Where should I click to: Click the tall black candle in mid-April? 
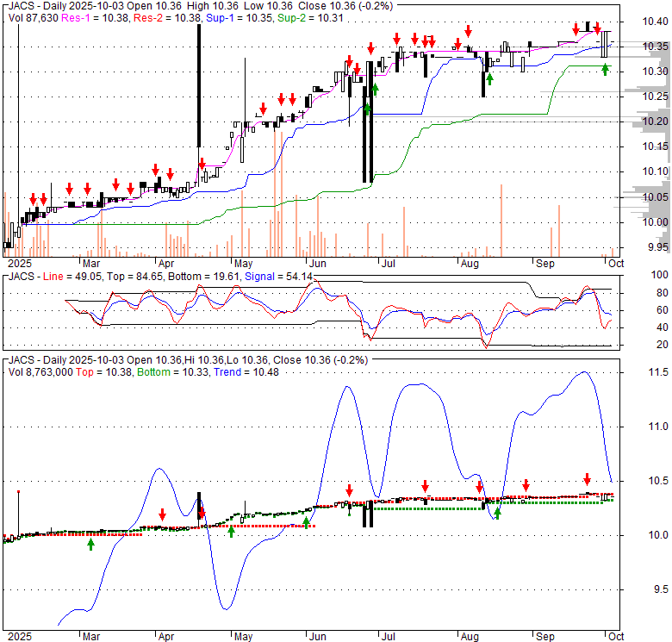199,95
